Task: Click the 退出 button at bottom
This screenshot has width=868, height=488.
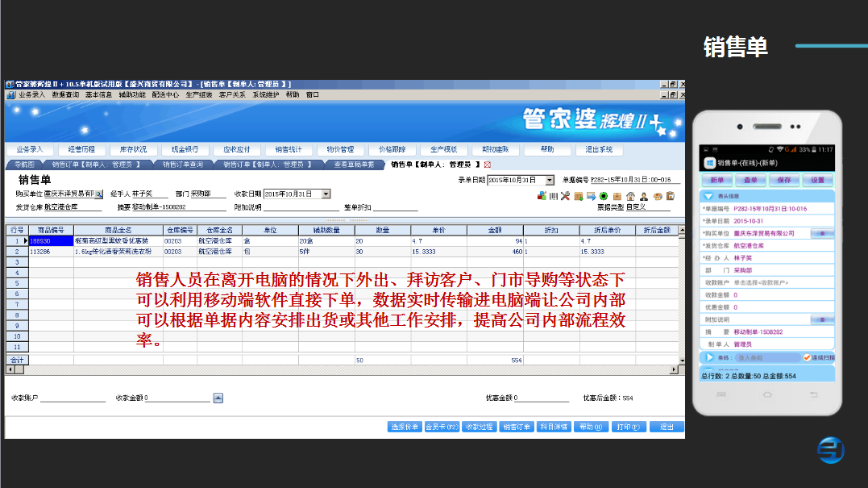Action: (667, 427)
